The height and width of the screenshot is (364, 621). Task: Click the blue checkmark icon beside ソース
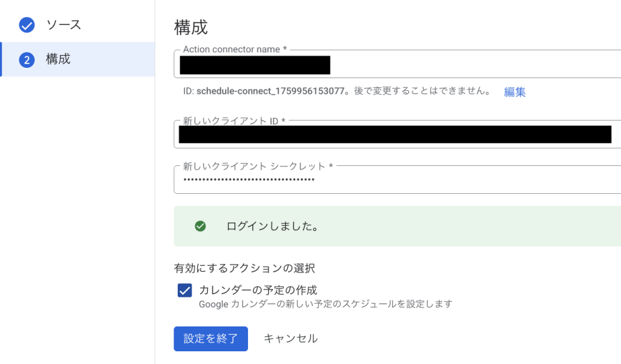pos(26,25)
